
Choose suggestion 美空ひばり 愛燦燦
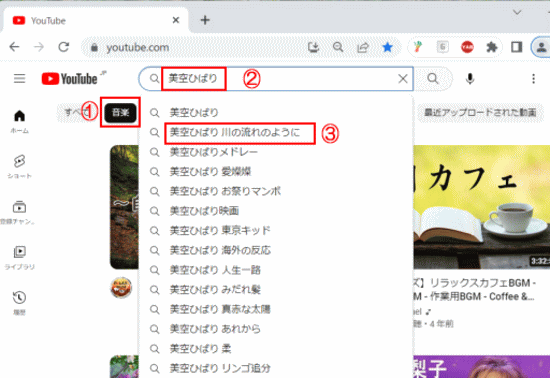coord(210,171)
